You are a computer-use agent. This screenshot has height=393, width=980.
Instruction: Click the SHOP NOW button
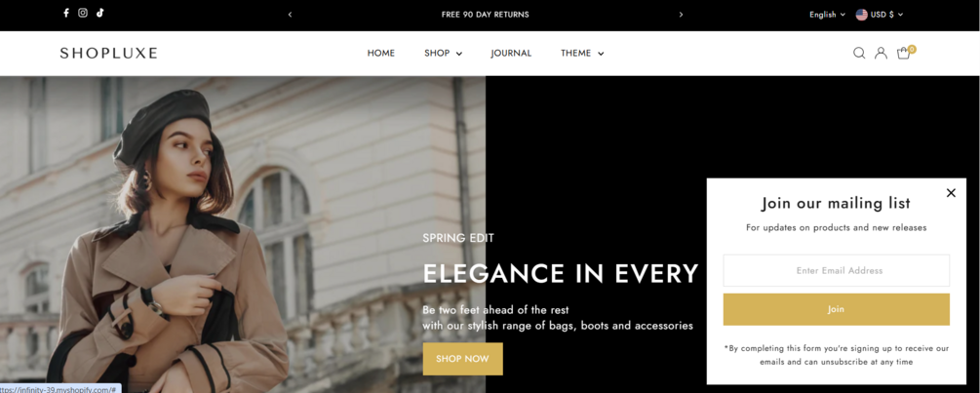[462, 359]
